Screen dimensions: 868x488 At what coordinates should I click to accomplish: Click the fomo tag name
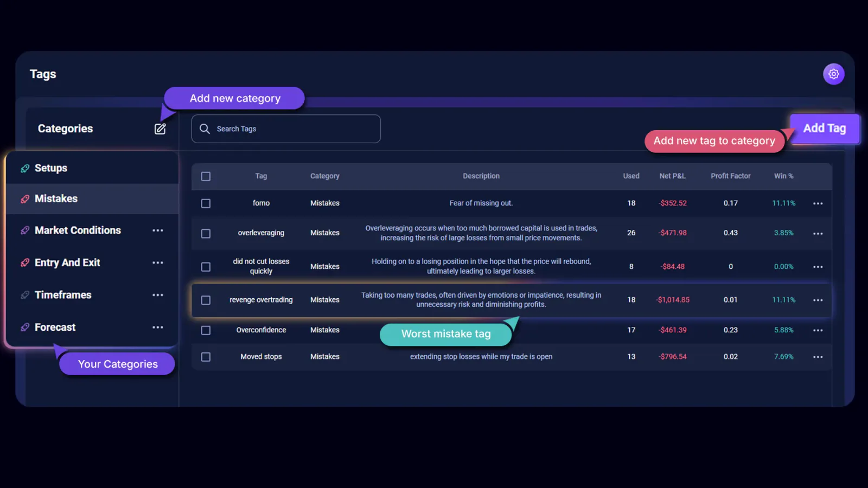261,203
